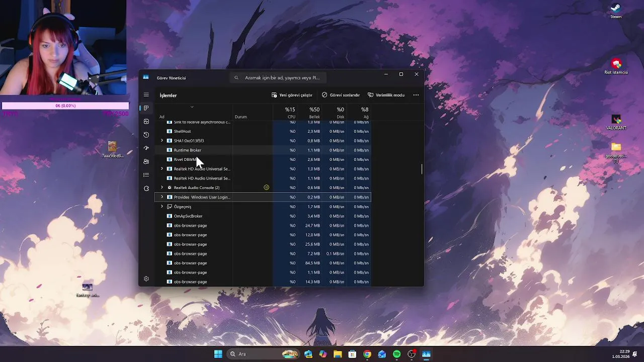644x362 pixels.
Task: Open Copilot from the taskbar
Action: tap(323, 354)
